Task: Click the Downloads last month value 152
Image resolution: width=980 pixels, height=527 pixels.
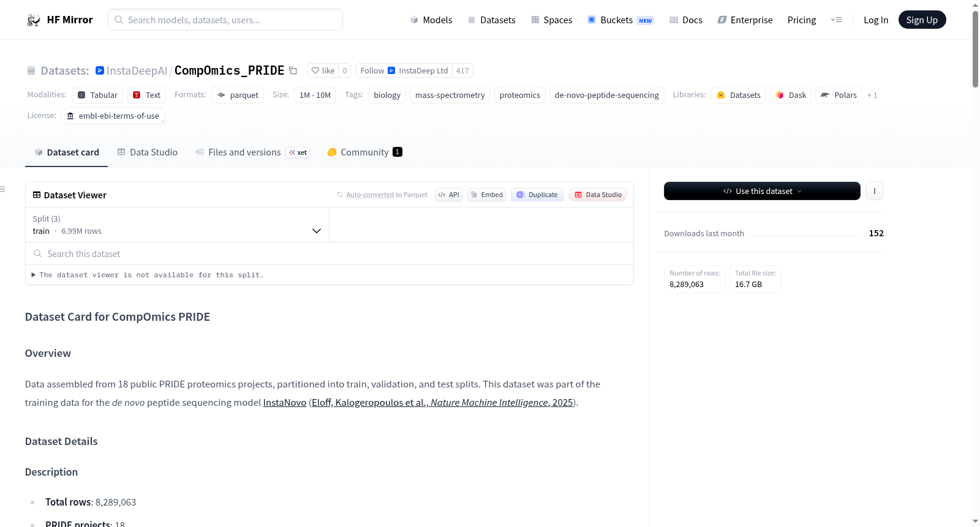Action: (x=876, y=233)
